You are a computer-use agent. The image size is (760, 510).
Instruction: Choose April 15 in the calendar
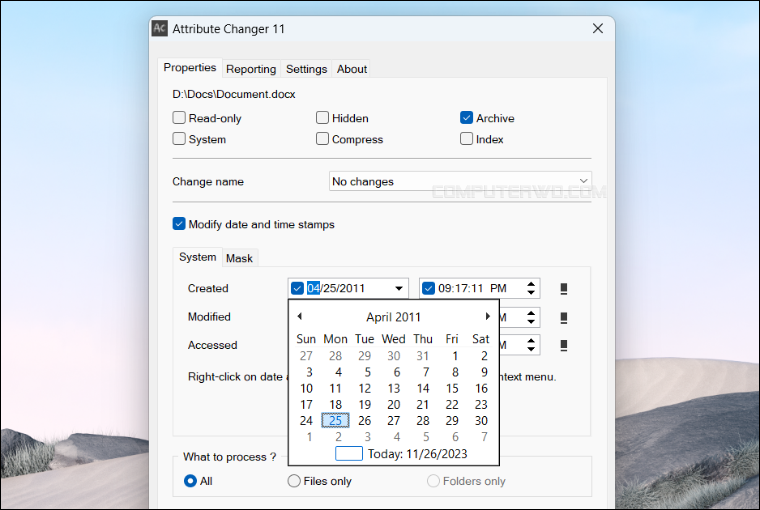point(452,388)
